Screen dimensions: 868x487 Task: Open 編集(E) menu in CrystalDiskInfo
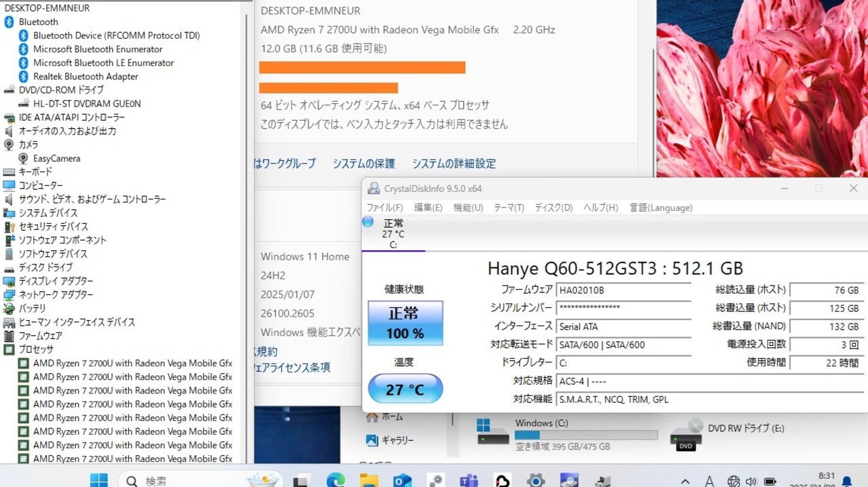[428, 208]
